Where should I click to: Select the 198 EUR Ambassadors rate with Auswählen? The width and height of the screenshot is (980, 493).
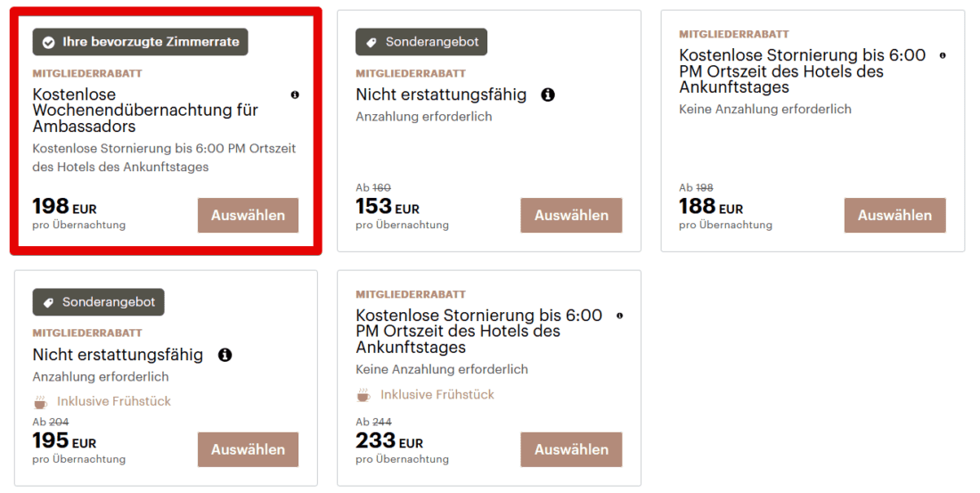(x=248, y=216)
